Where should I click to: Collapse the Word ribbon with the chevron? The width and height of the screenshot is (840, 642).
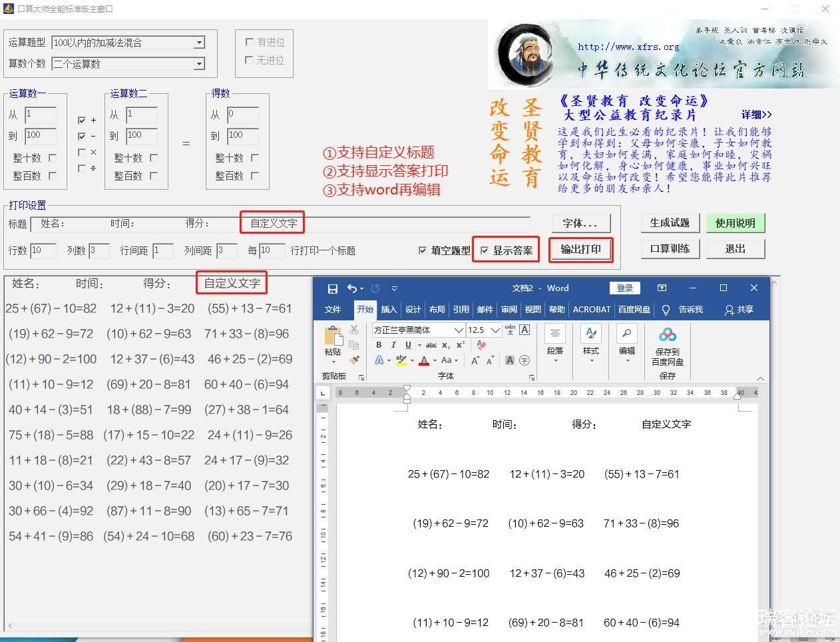(761, 378)
